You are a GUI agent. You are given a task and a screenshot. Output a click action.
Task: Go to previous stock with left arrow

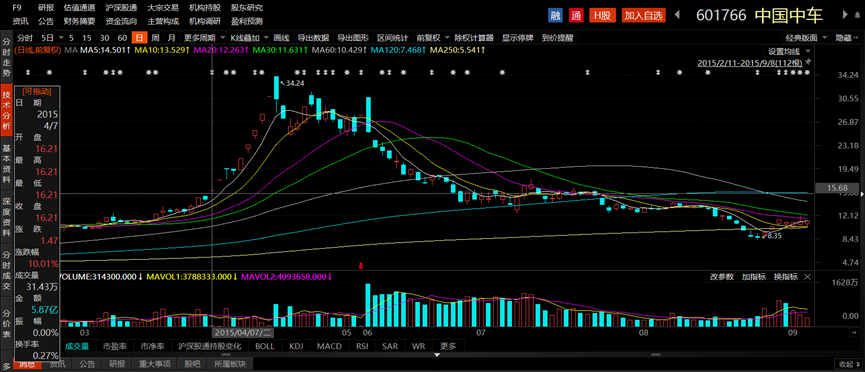pyautogui.click(x=677, y=15)
